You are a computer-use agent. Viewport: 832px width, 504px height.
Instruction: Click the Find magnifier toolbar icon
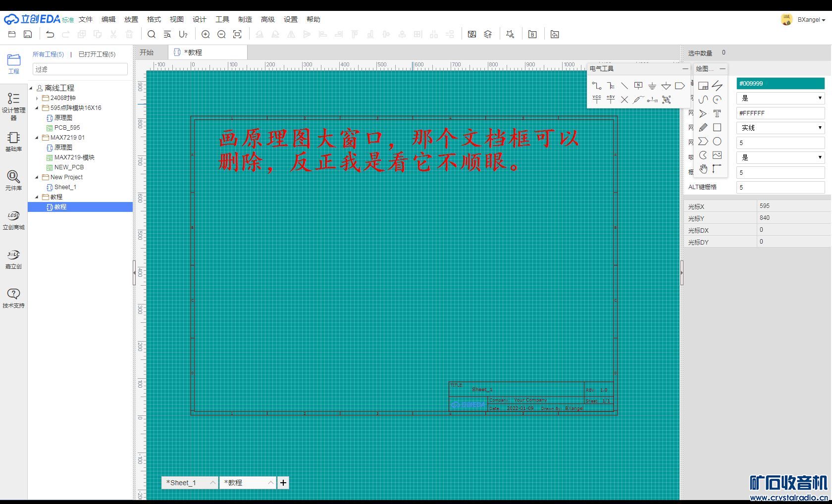152,34
